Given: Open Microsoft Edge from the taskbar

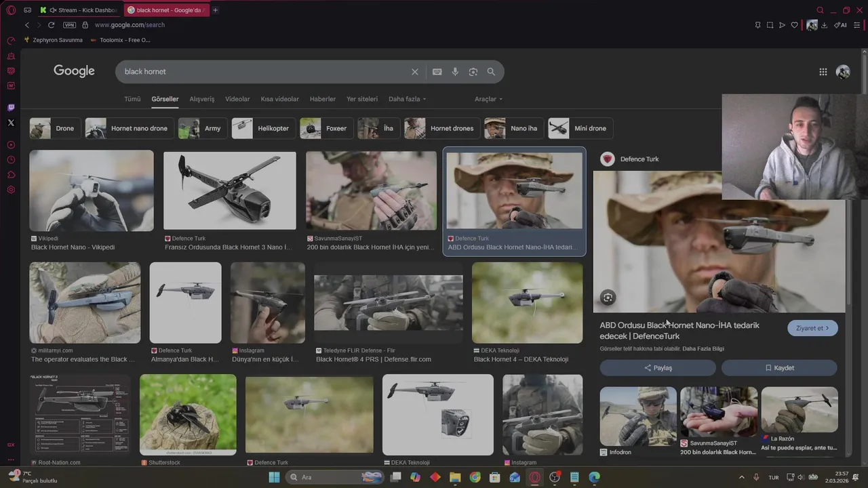Looking at the screenshot, I should pyautogui.click(x=594, y=477).
